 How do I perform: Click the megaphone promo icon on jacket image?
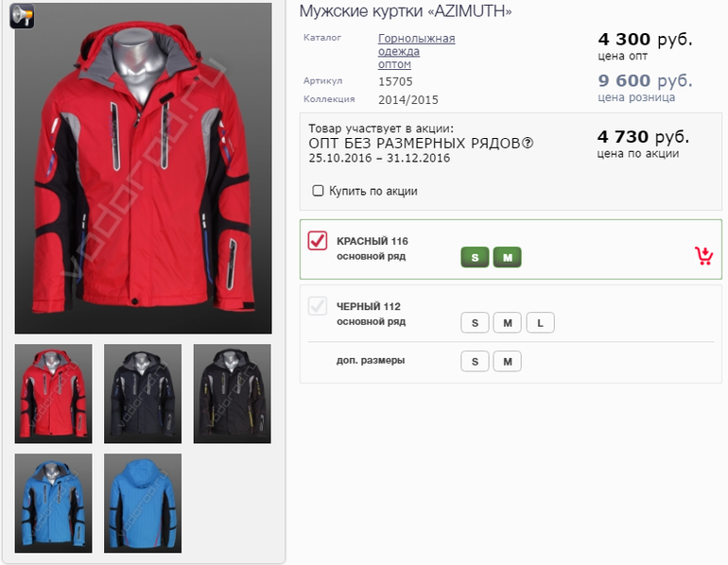pyautogui.click(x=22, y=17)
